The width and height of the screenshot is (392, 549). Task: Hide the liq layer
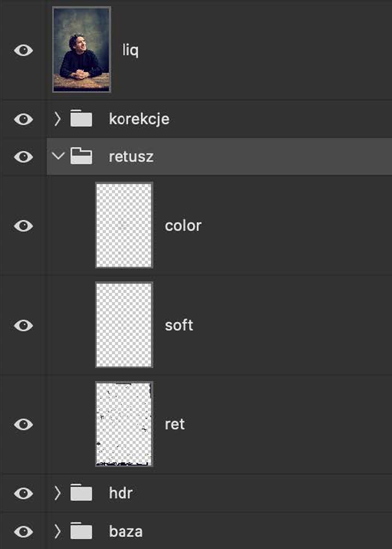pyautogui.click(x=23, y=50)
